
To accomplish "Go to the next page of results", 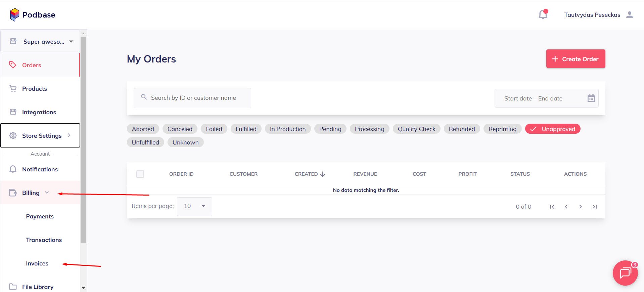I will [580, 207].
